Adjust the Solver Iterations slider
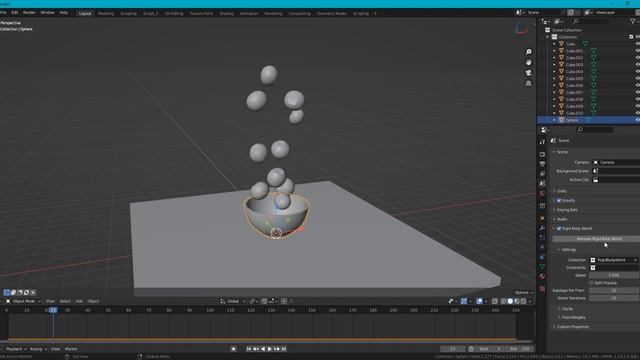Viewport: 640px width, 360px height. tap(614, 298)
